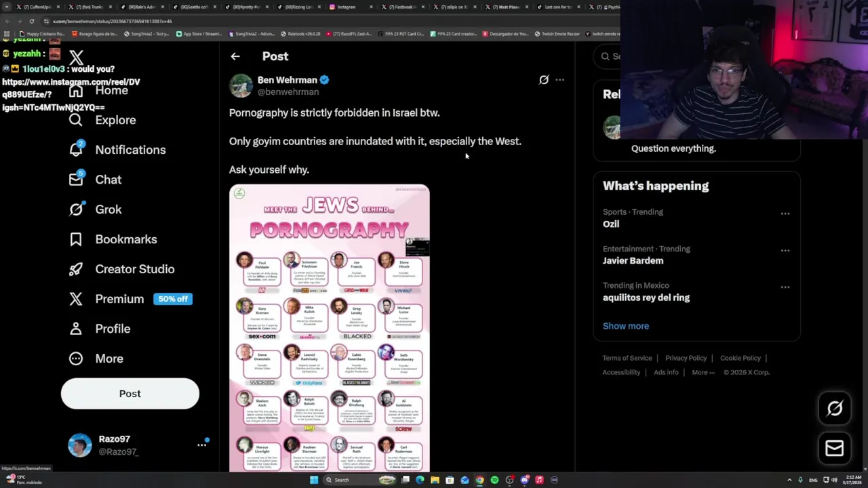Open Spotify from the taskbar

(494, 480)
